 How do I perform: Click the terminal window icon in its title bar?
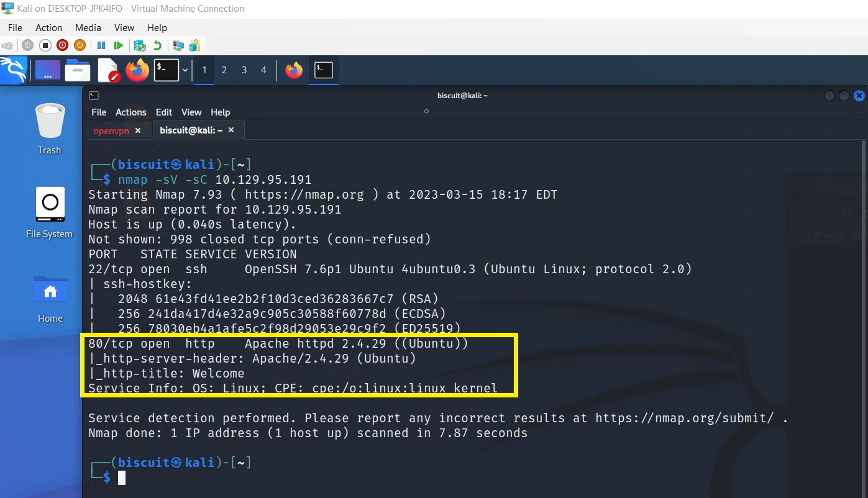point(94,96)
